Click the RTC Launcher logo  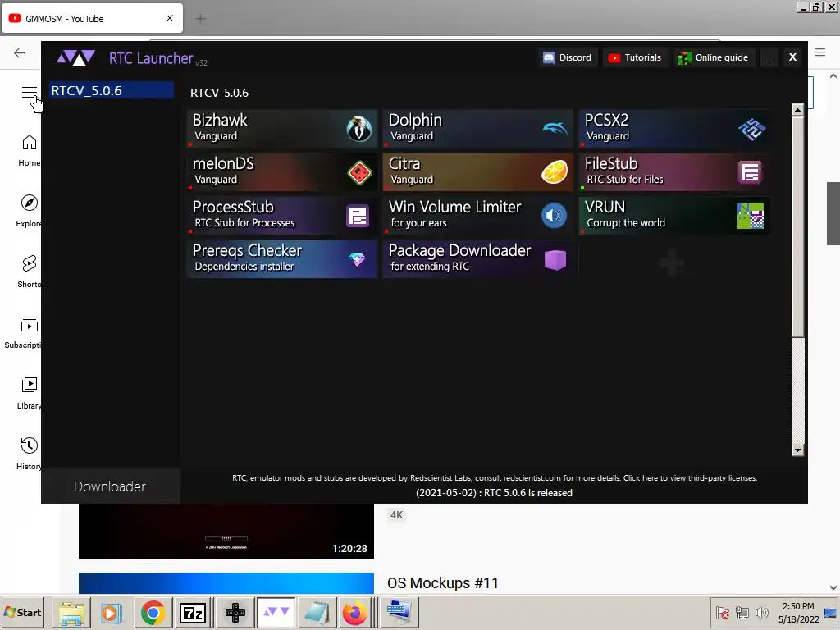[76, 58]
